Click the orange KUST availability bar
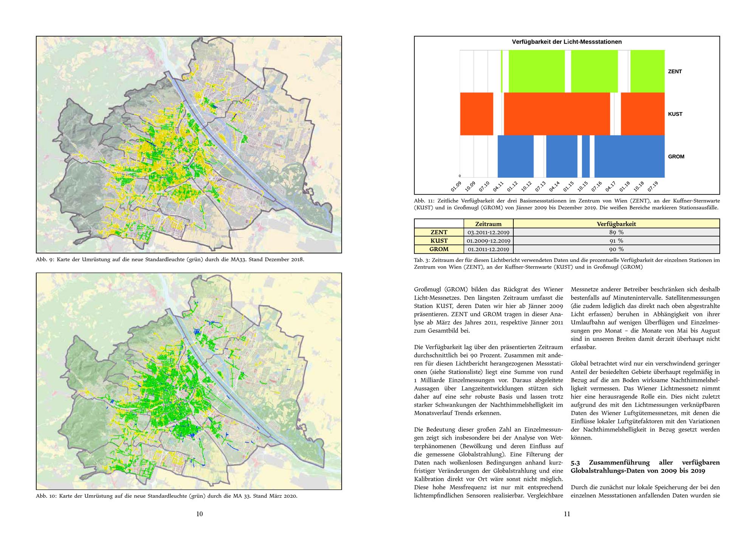Screen dimensions: 756x534 point(556,114)
